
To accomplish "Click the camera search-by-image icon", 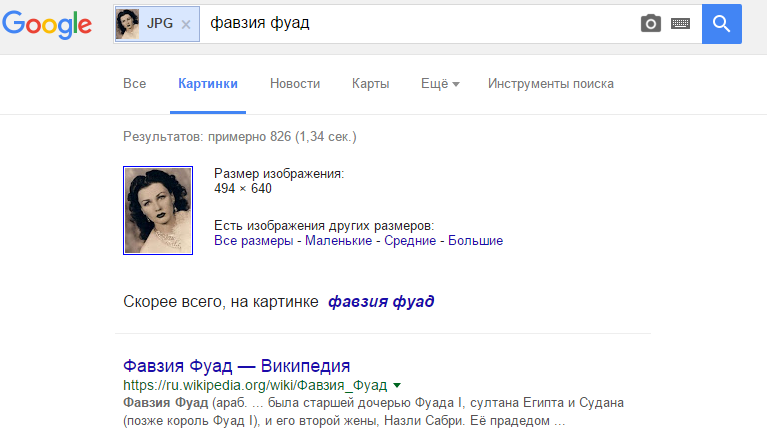I will point(651,23).
